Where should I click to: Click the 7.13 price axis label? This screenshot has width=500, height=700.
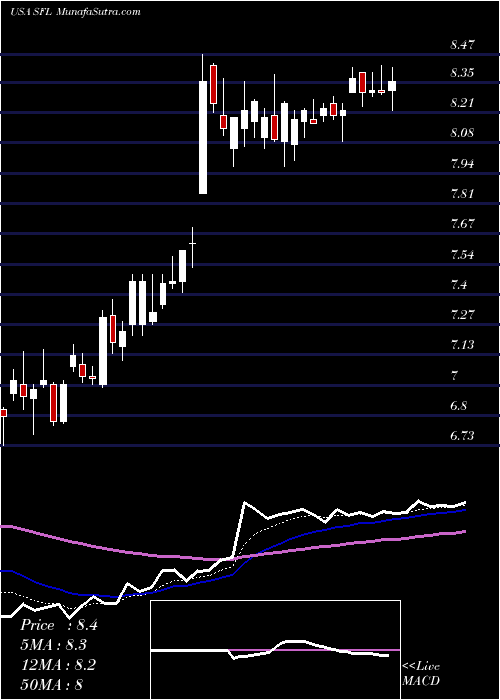coord(463,345)
